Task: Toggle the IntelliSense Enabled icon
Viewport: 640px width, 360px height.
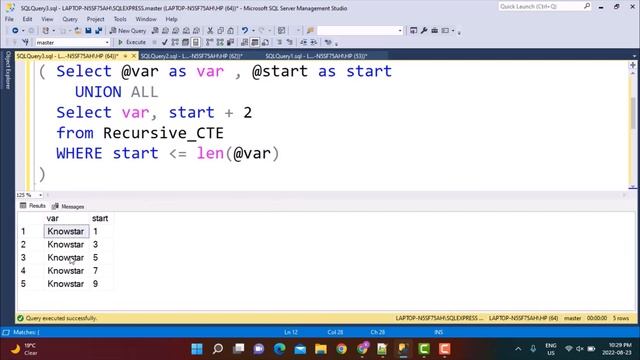Action: pos(196,42)
